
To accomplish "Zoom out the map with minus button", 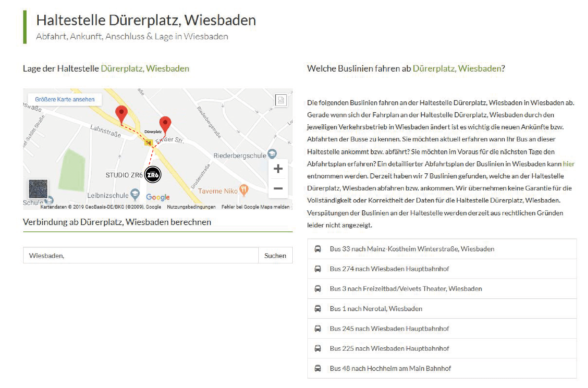I will (x=278, y=188).
